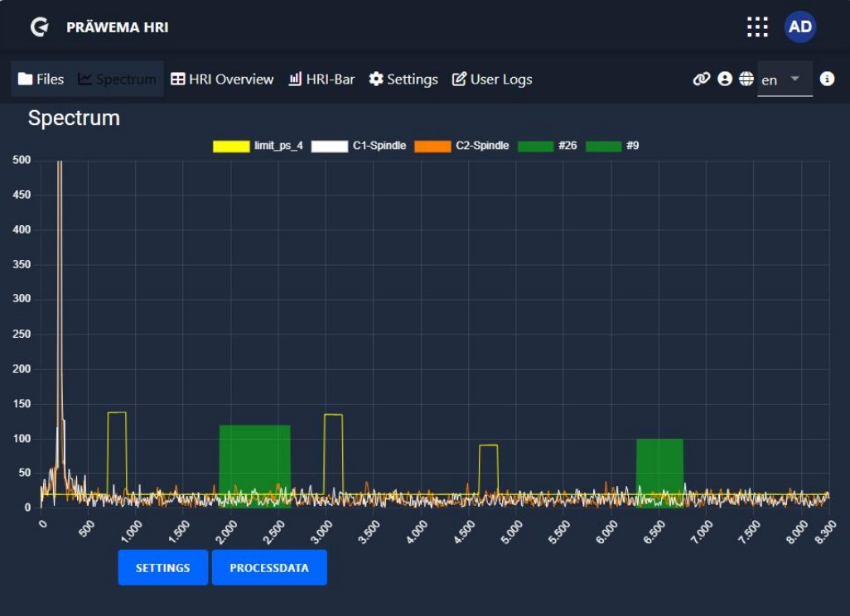Switch to the Spectrum tab

click(118, 79)
